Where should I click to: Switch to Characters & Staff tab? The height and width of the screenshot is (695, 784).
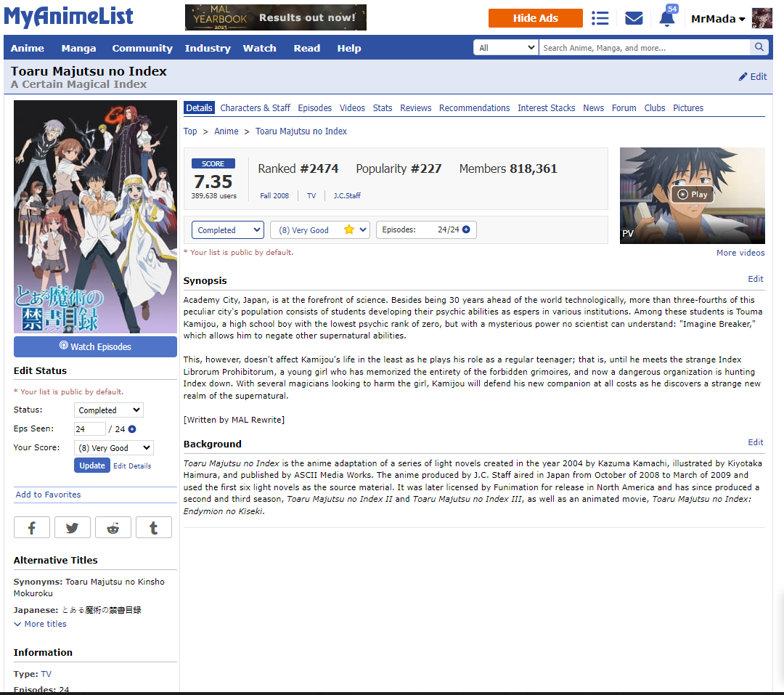[255, 107]
